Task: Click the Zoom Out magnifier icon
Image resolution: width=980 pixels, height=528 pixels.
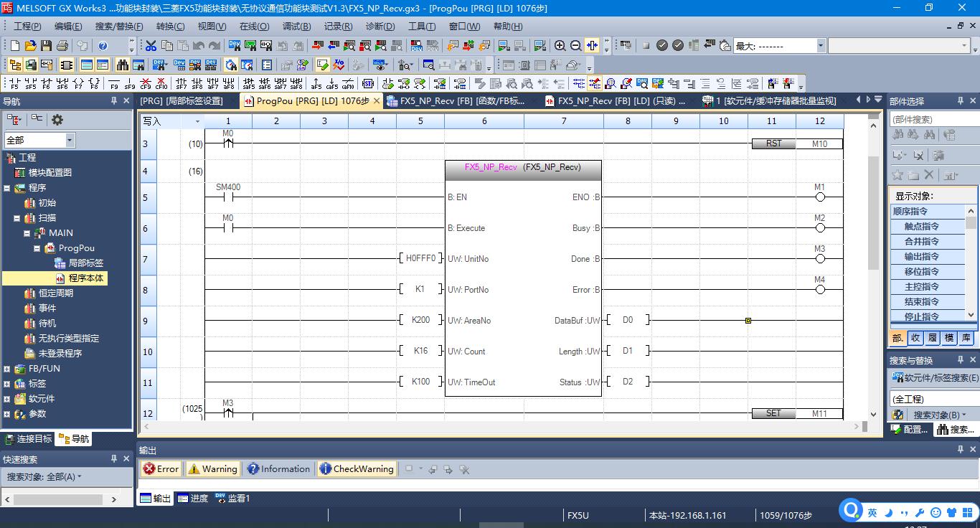Action: coord(575,46)
